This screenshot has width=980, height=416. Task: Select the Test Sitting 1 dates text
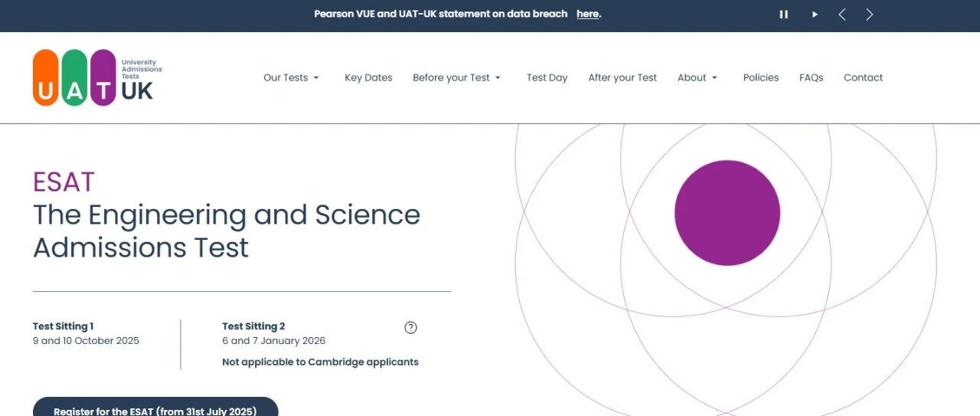(86, 341)
